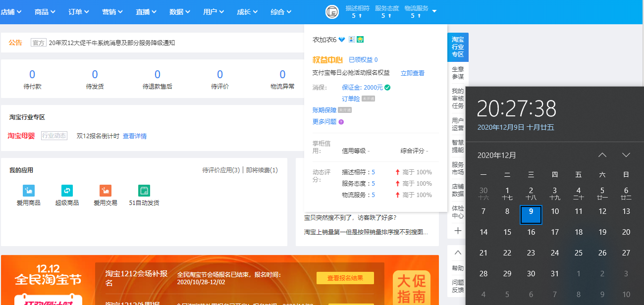Screen dimensions: 644x305
Task: Click the 更多问题 link
Action: [x=324, y=122]
